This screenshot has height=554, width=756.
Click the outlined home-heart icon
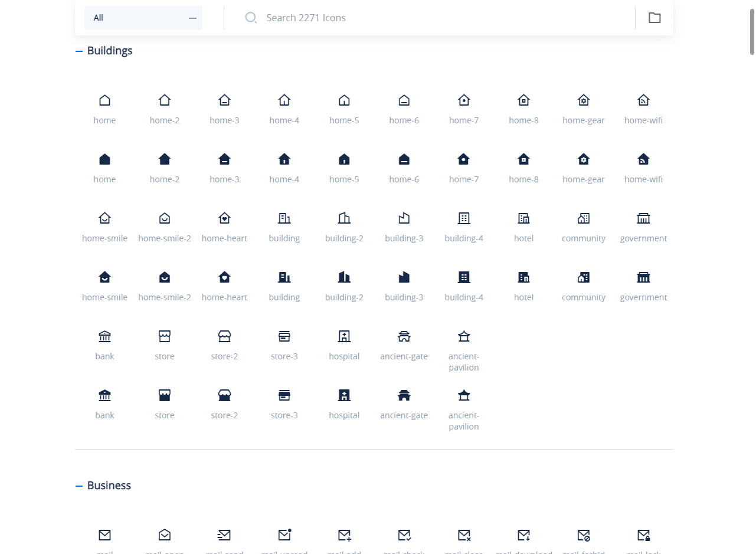point(224,218)
